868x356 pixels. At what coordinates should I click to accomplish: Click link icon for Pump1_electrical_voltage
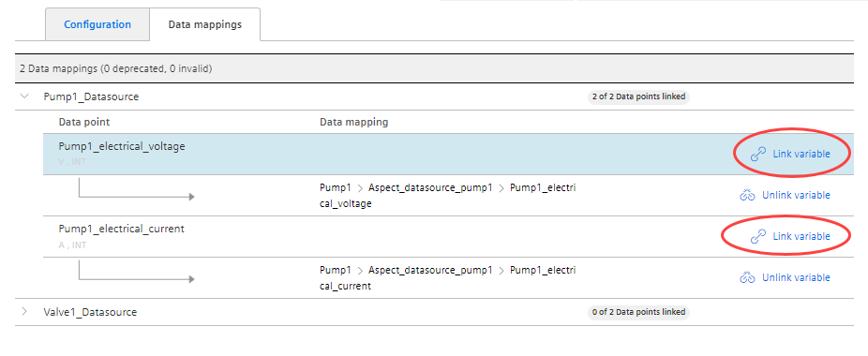757,154
